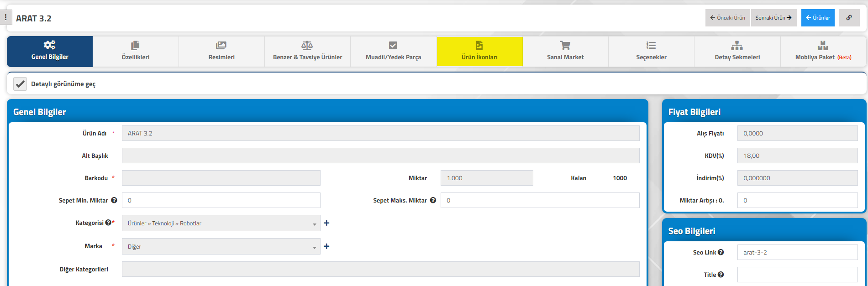
Task: Click the sitemap icon above Detay Sekmeleri
Action: [737, 45]
